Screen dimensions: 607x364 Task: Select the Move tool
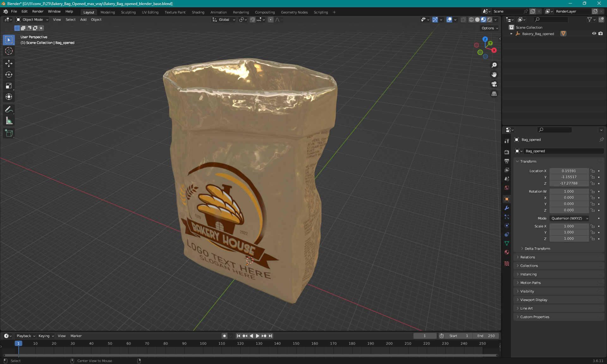click(9, 64)
